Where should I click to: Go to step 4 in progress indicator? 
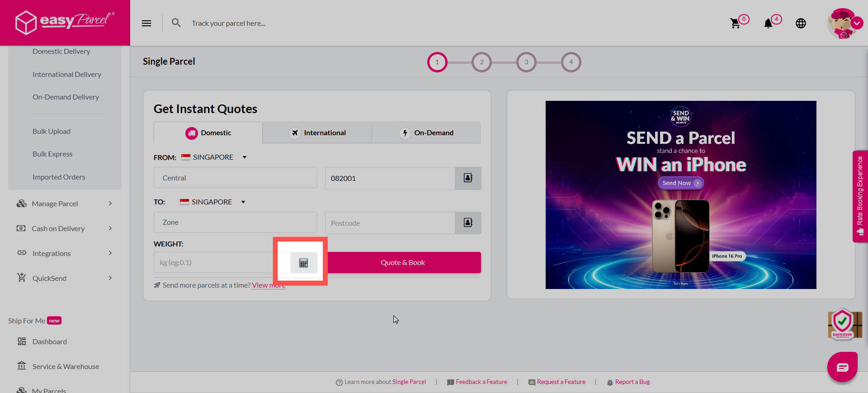click(571, 62)
